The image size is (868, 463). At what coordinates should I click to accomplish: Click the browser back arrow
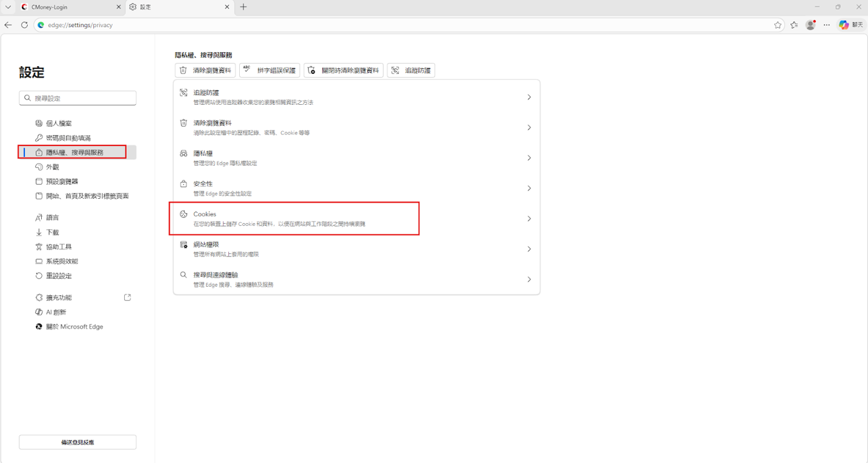tap(8, 25)
